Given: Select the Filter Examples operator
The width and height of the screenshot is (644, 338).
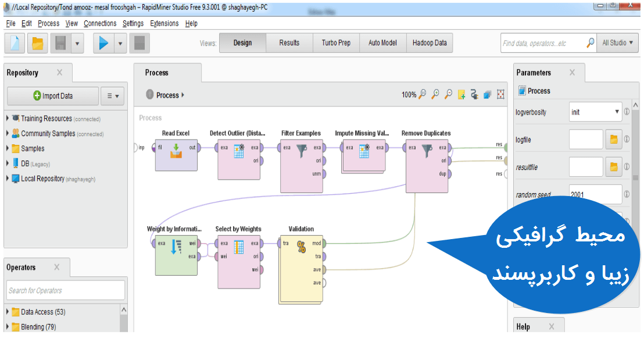Looking at the screenshot, I should (x=302, y=166).
